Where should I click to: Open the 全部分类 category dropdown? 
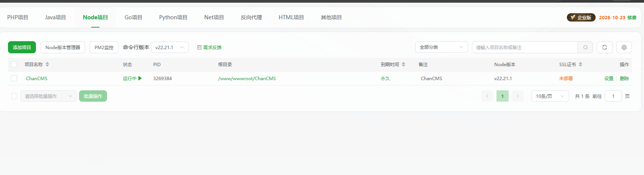442,47
